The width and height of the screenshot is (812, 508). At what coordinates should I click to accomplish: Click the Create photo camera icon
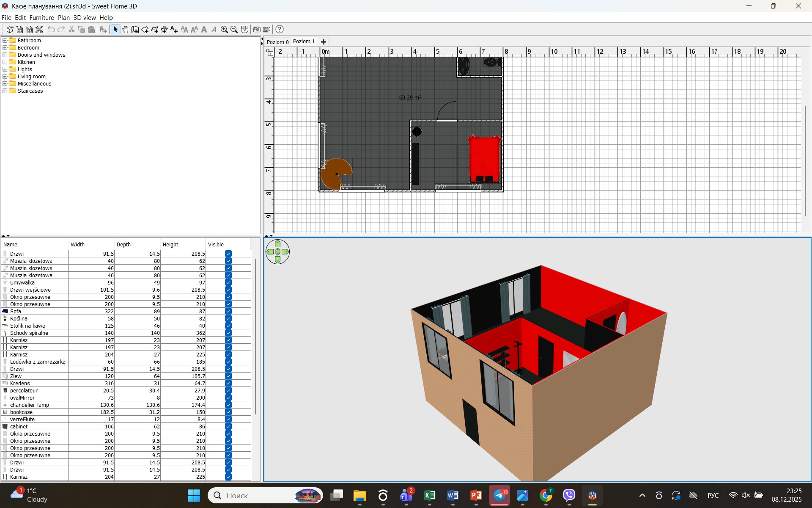pos(257,29)
